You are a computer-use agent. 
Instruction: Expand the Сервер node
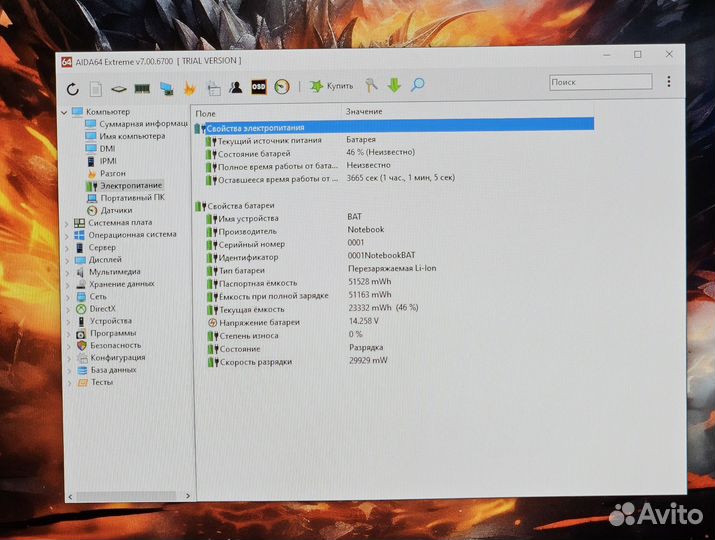(x=67, y=248)
